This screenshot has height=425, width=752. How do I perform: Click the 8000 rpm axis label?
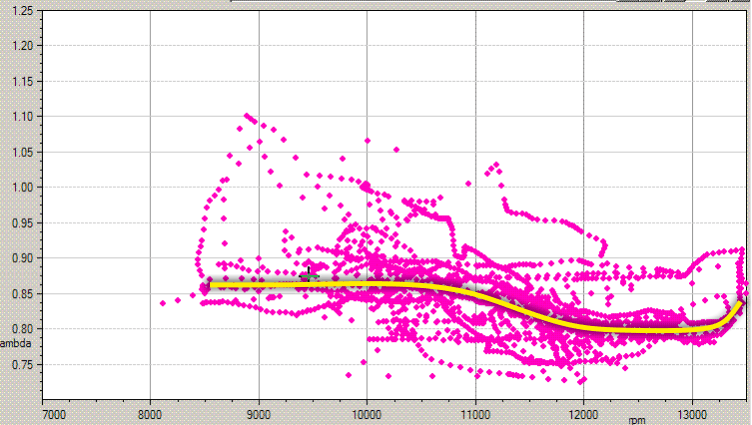150,414
